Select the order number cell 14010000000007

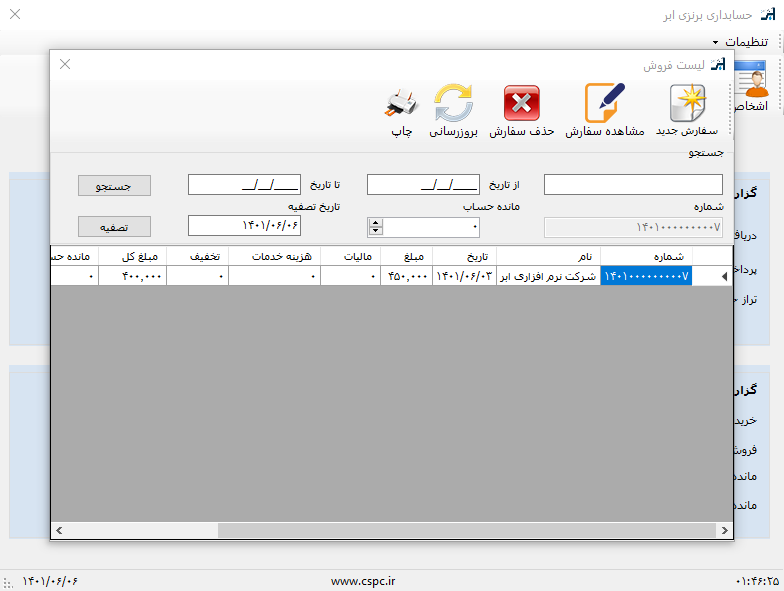[646, 276]
